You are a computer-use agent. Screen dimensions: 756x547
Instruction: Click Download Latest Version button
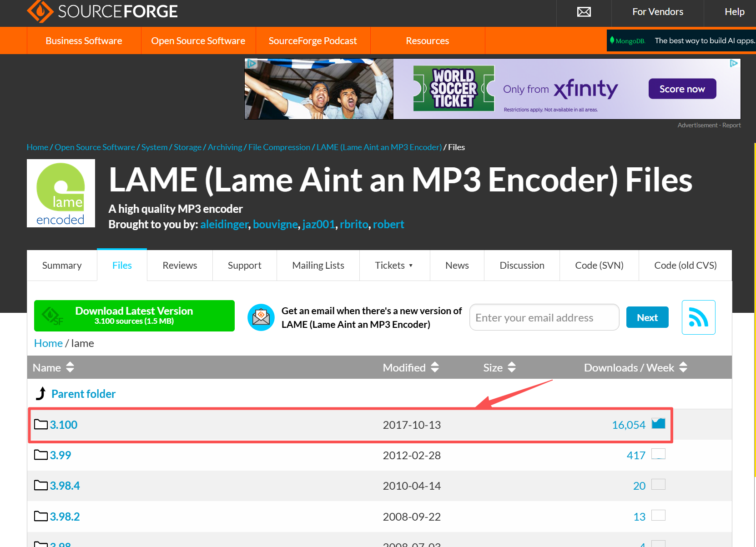click(134, 316)
